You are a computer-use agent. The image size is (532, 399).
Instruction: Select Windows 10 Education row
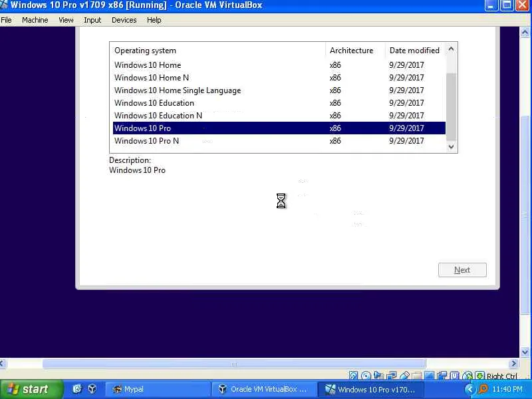point(279,103)
